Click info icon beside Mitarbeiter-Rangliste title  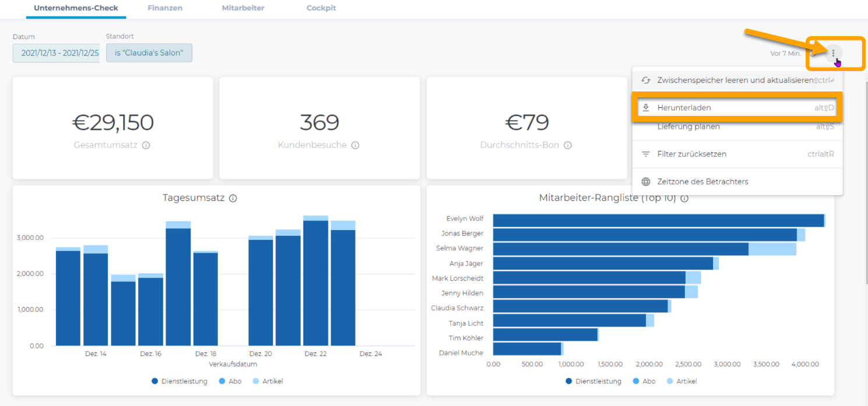[684, 198]
